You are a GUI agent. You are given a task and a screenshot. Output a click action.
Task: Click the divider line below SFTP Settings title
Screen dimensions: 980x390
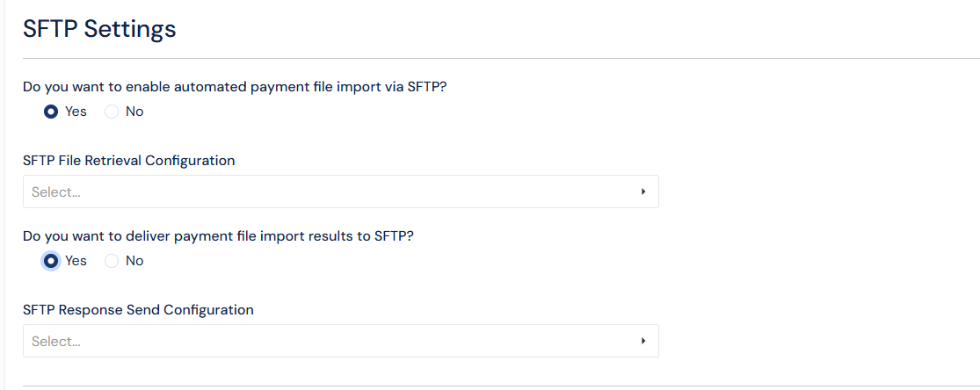[501, 58]
